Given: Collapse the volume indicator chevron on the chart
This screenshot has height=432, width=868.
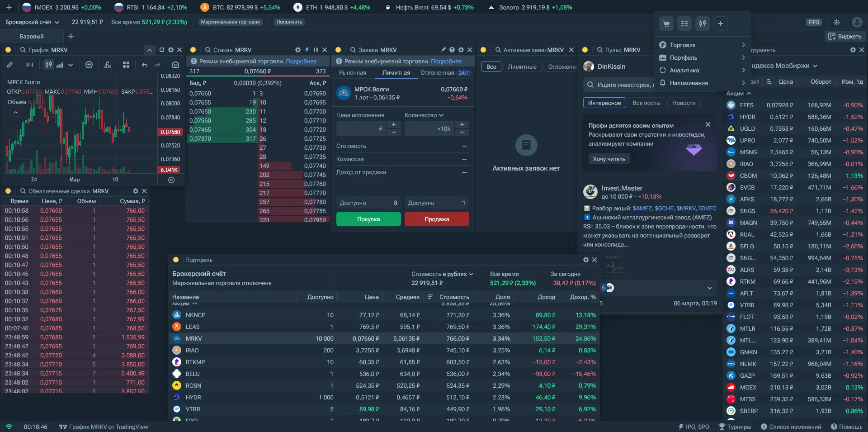Looking at the screenshot, I should click(x=15, y=112).
